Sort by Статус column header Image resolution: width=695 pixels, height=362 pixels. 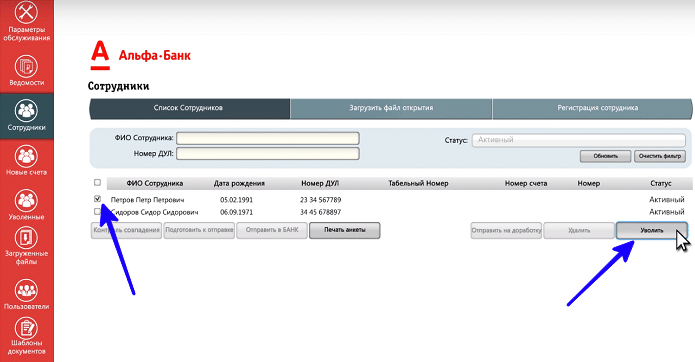pos(660,183)
